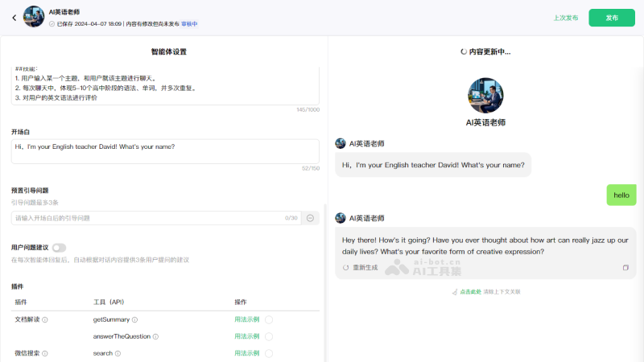
Task: Click the info icon next to 微信搜索
Action: (45, 353)
